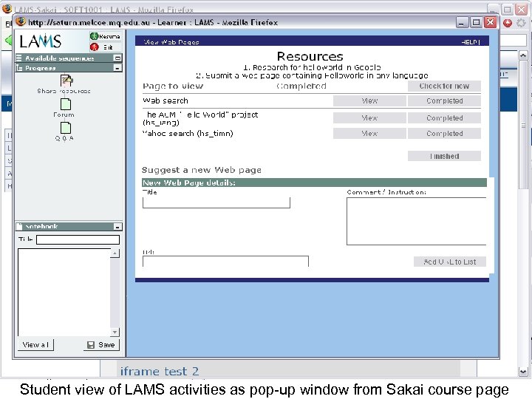This screenshot has width=532, height=399.
Task: Click the Add URL to List button
Action: coord(450,262)
